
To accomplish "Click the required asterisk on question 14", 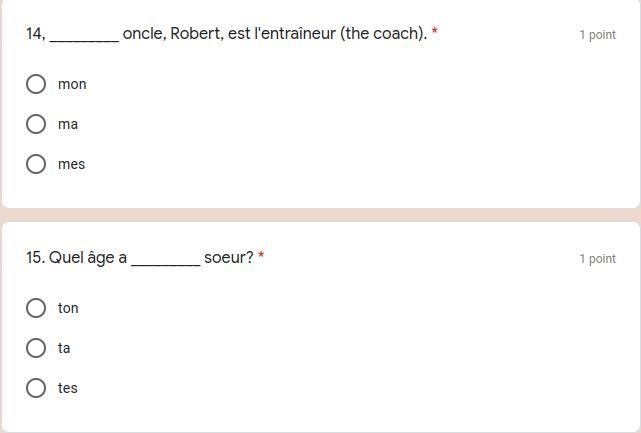I will tap(435, 33).
